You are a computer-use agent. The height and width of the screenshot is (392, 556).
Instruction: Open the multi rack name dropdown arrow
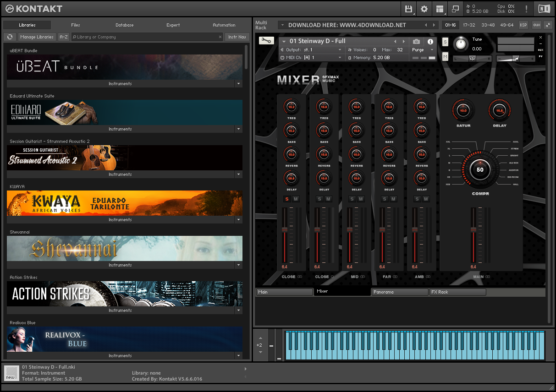pyautogui.click(x=282, y=25)
